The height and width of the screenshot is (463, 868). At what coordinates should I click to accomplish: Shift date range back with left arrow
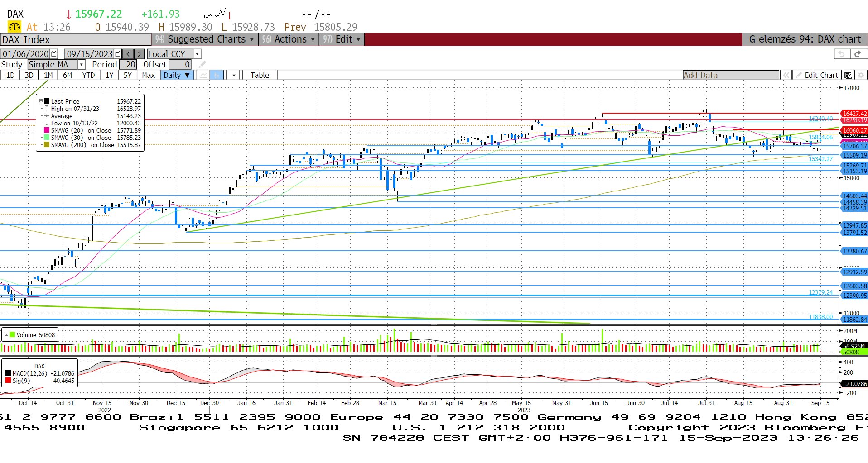pyautogui.click(x=128, y=54)
